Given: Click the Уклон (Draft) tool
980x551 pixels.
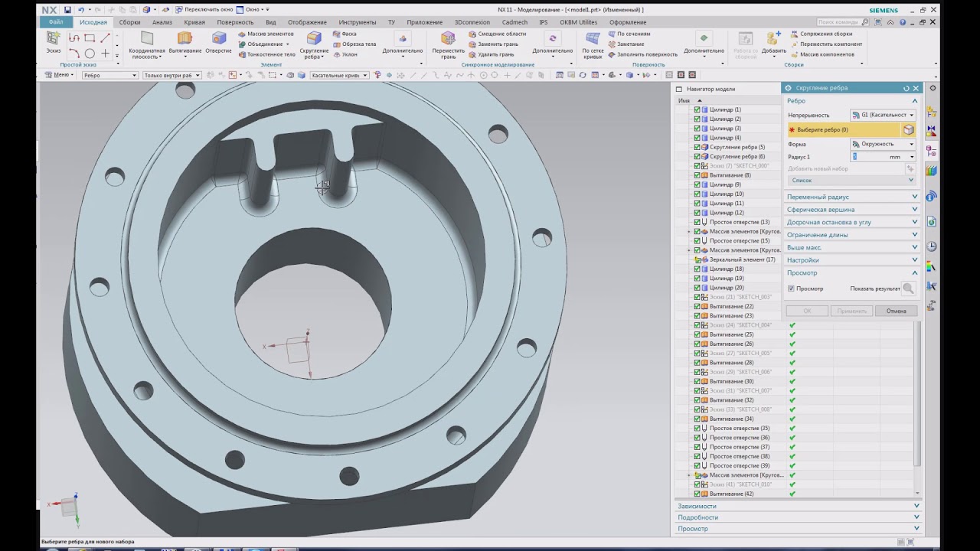Looking at the screenshot, I should (345, 54).
